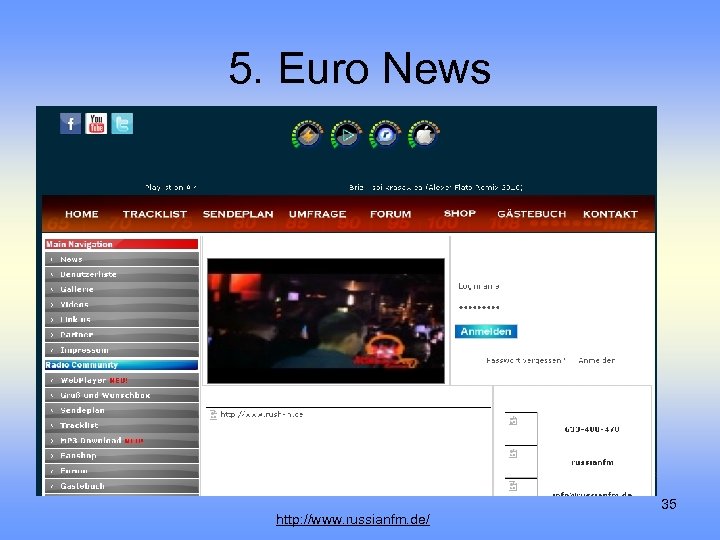
Task: Select News in Main Navigation
Action: [122, 259]
